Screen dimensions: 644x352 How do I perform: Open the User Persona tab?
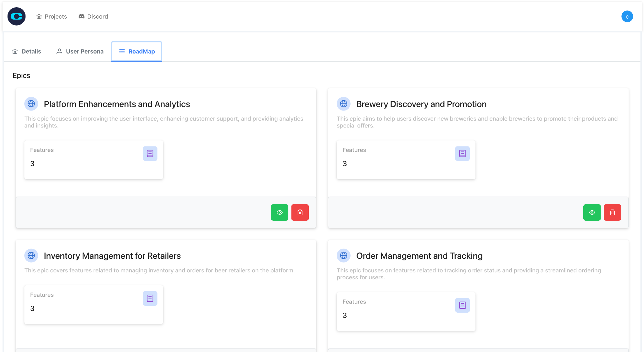80,51
